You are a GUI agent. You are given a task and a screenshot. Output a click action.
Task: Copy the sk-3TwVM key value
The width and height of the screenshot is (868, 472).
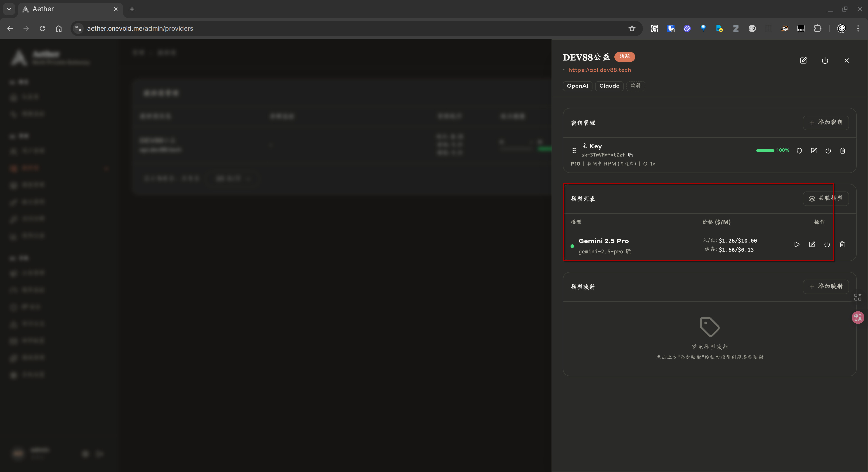coord(630,155)
